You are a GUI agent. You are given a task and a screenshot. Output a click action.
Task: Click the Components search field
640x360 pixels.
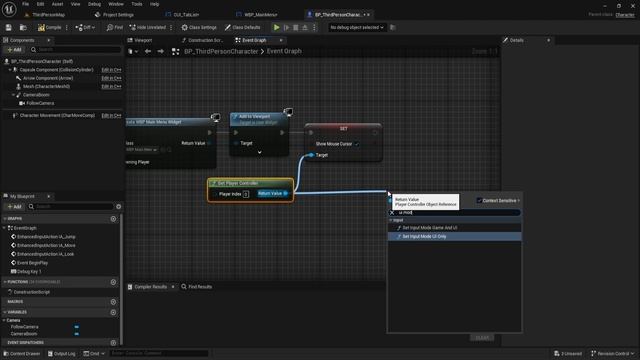76,50
